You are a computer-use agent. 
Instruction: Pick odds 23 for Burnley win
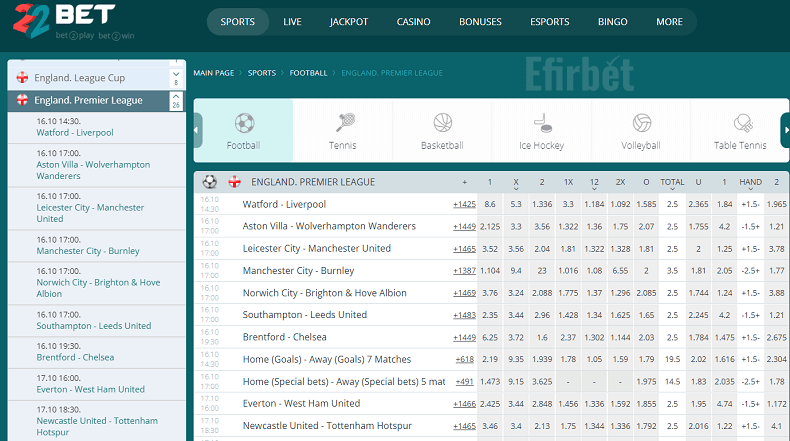(x=542, y=271)
